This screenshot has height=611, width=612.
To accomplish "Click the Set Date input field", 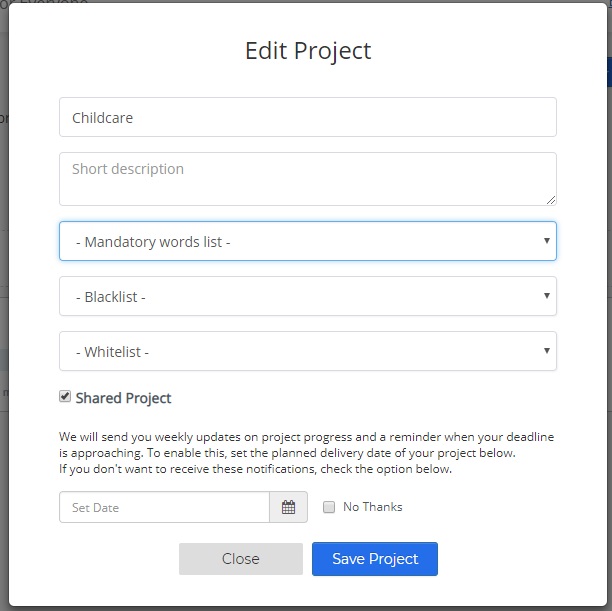I will pyautogui.click(x=164, y=507).
